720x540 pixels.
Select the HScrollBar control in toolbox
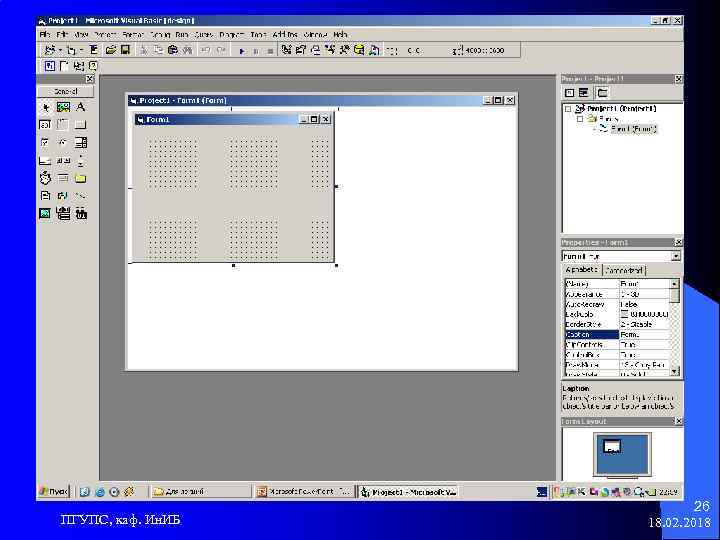pos(63,161)
